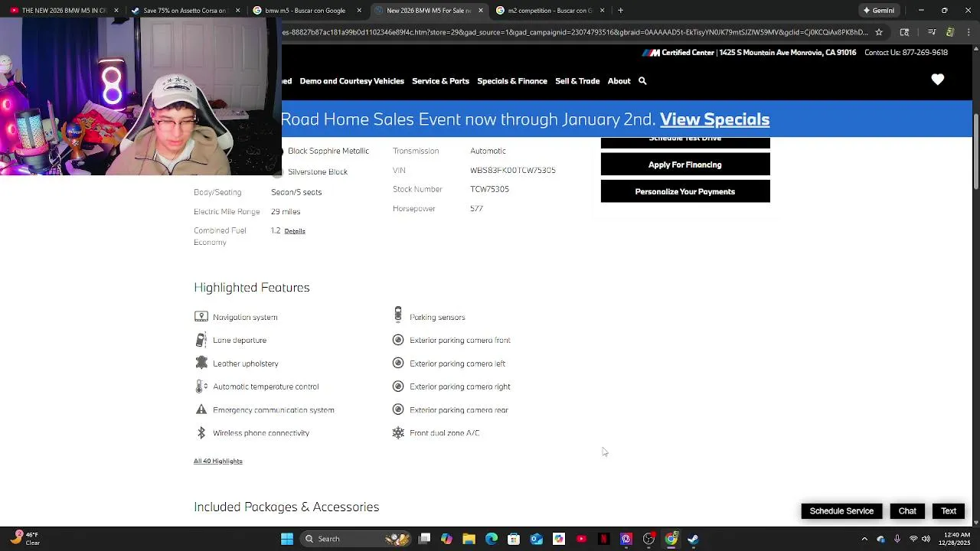The image size is (980, 551).
Task: Click the heart favorites icon
Action: [937, 80]
